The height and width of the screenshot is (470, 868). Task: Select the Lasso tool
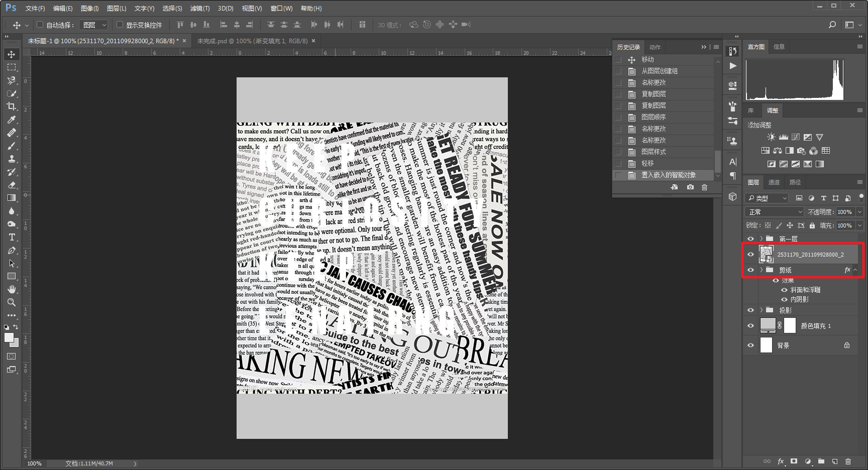[x=12, y=80]
